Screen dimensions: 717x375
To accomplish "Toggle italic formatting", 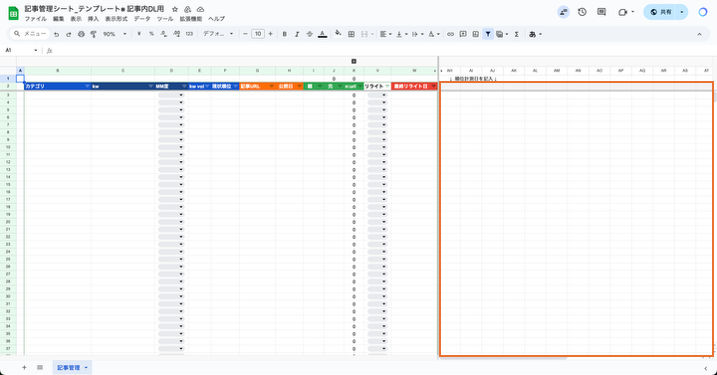I will pyautogui.click(x=297, y=34).
